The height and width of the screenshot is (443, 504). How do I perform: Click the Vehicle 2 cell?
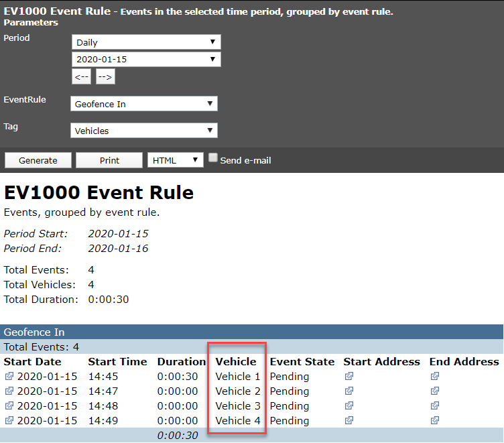click(x=238, y=391)
